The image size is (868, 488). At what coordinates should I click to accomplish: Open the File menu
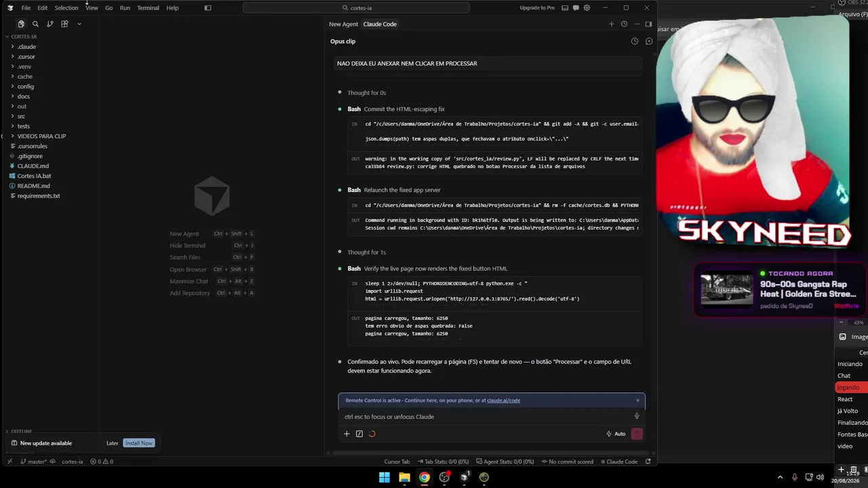coord(26,8)
